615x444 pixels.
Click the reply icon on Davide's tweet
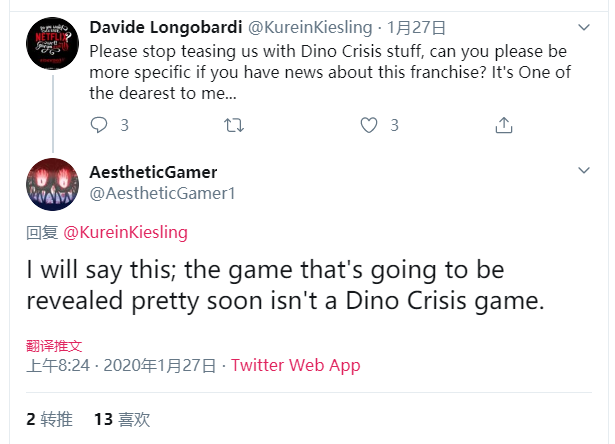coord(99,125)
